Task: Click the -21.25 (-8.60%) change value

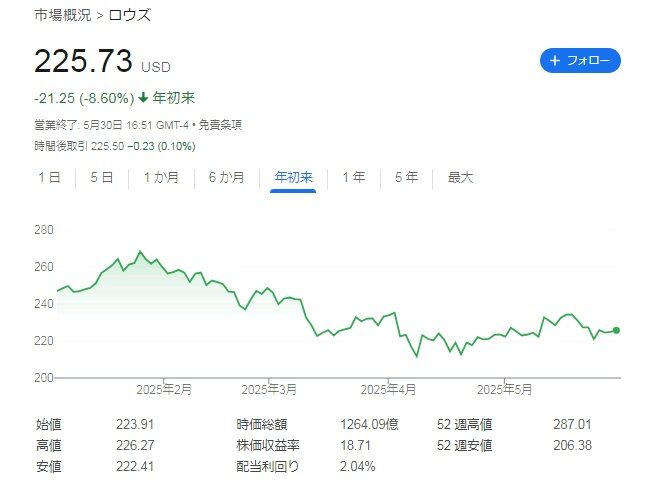Action: click(x=84, y=98)
